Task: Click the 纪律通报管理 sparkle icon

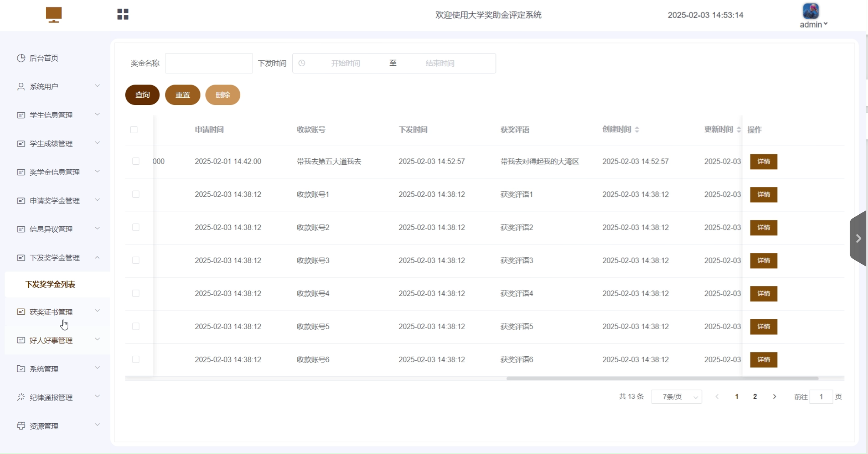Action: pos(21,397)
